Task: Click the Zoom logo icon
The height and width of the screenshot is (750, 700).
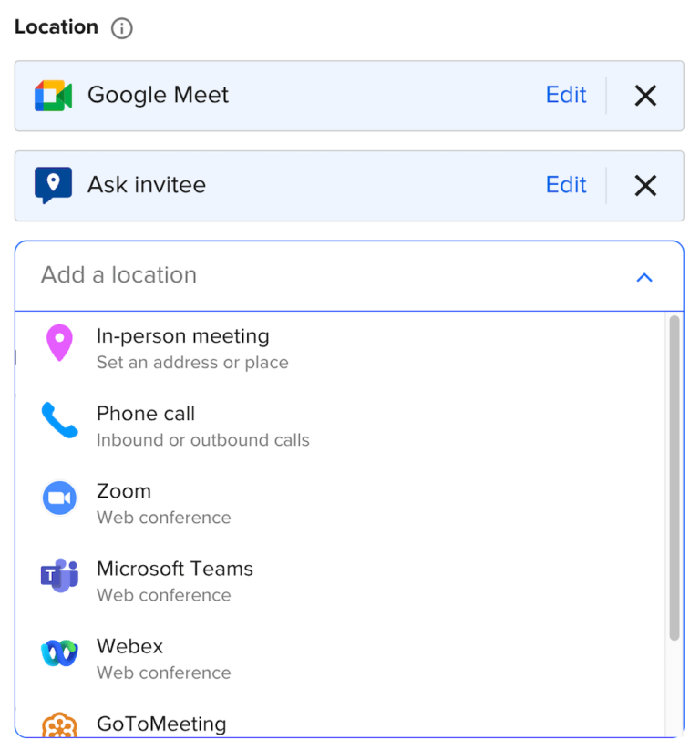Action: 59,498
